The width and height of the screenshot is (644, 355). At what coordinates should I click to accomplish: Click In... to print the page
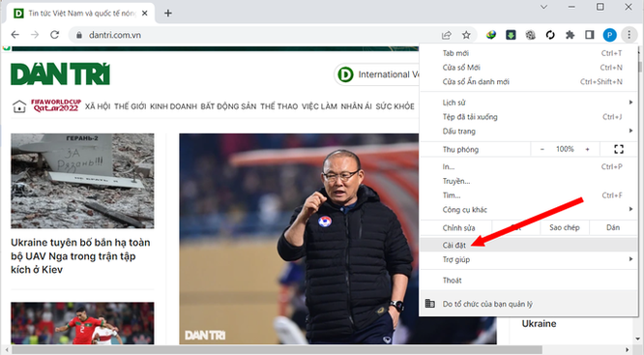pyautogui.click(x=529, y=166)
